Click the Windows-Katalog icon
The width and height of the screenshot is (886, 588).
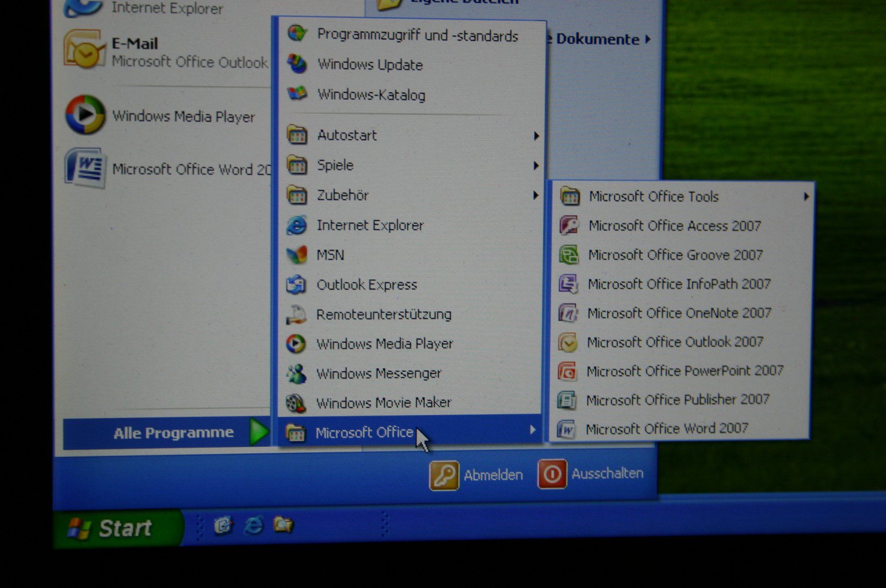pos(297,93)
